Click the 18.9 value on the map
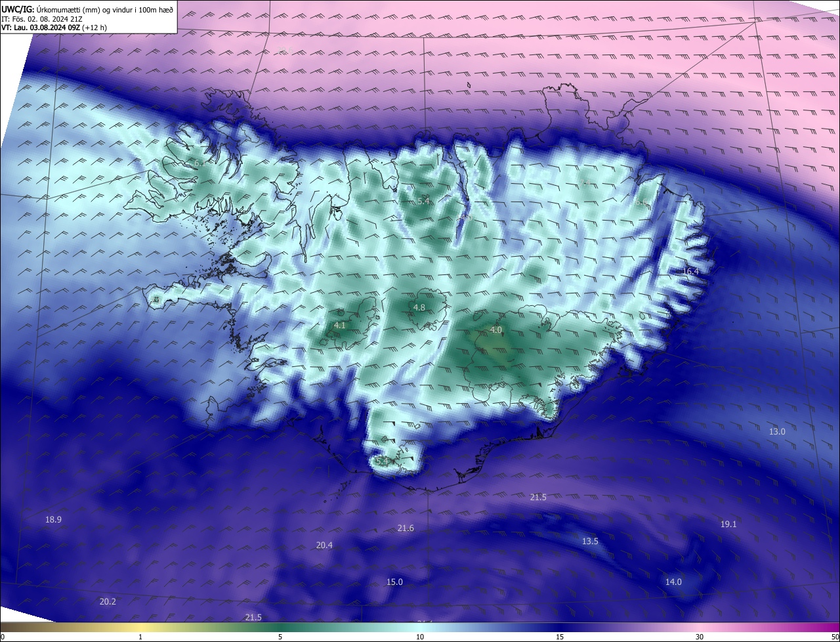 53,520
